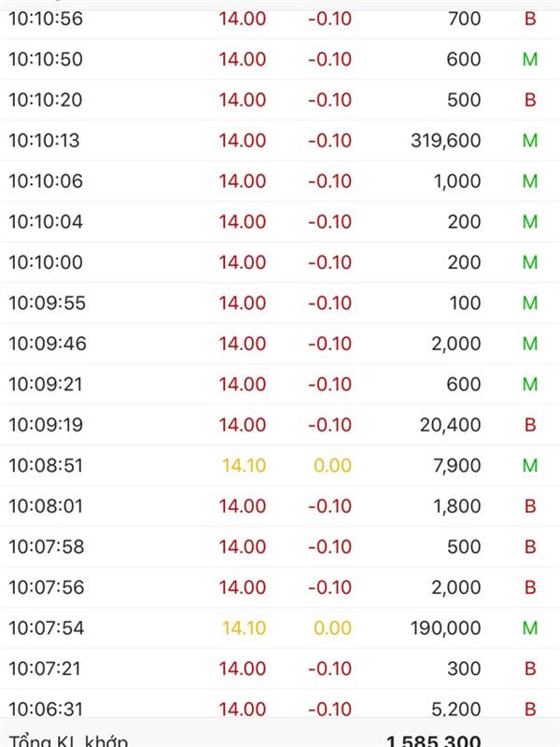Select the M marker on the 10:07:54 row
The image size is (560, 747).
point(530,627)
